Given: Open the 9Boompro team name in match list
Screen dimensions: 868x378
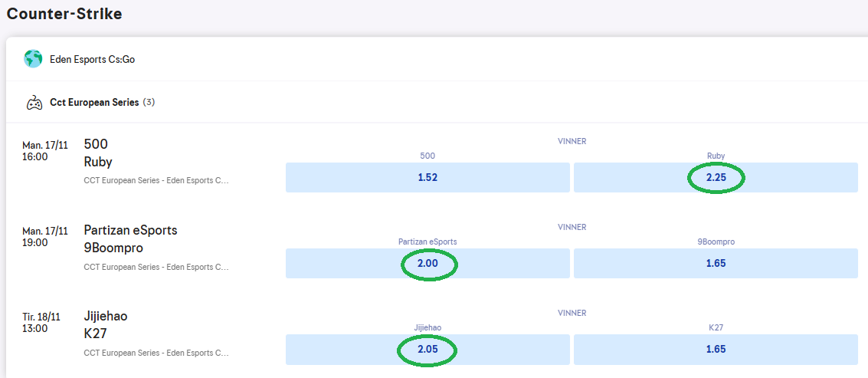Looking at the screenshot, I should coord(113,248).
